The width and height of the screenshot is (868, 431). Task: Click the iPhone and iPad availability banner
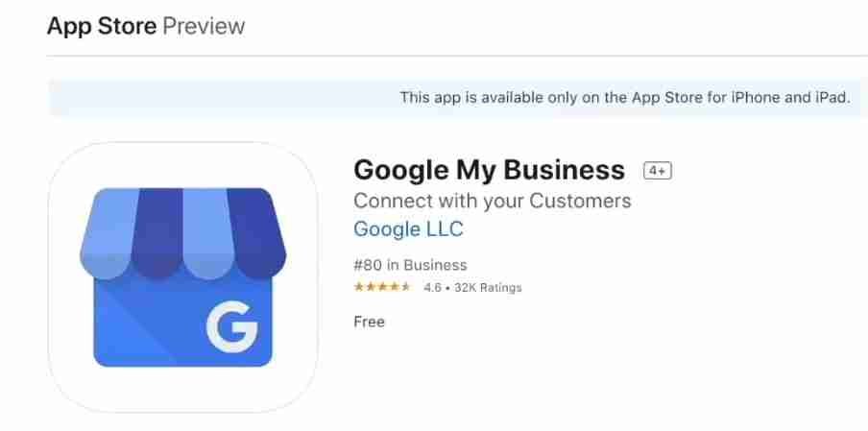(x=458, y=98)
